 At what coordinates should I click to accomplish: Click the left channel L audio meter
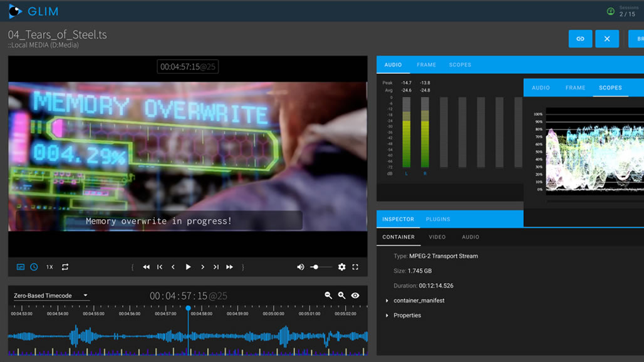(x=406, y=132)
